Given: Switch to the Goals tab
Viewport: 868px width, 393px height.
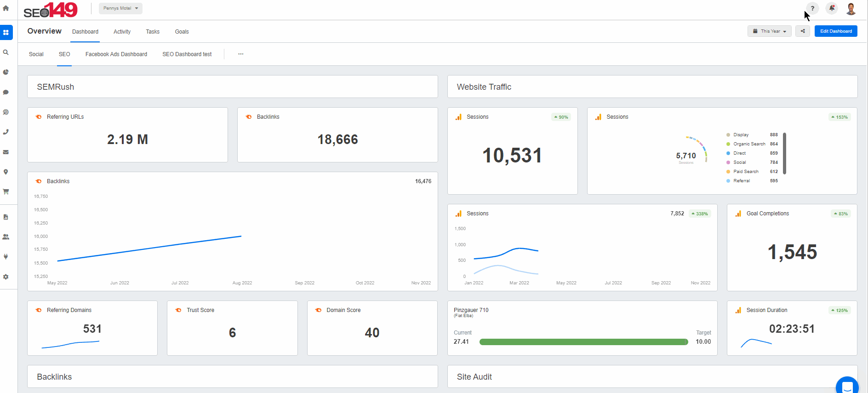Looking at the screenshot, I should tap(182, 32).
